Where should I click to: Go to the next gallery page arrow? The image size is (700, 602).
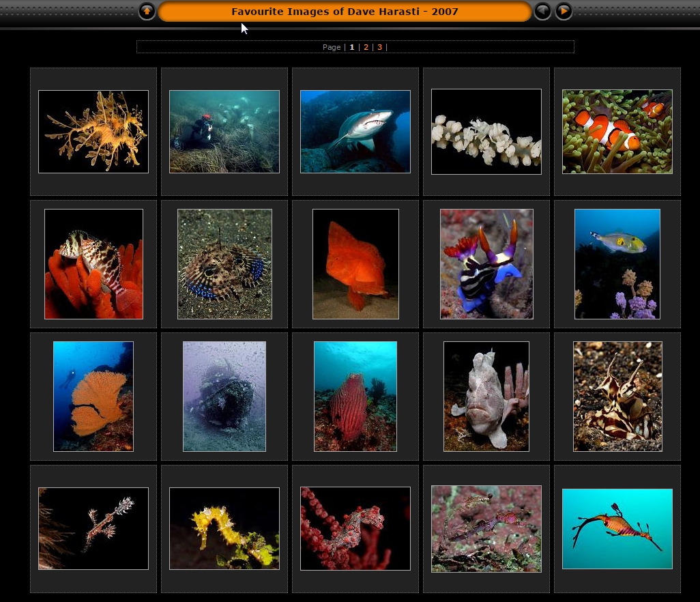[563, 11]
